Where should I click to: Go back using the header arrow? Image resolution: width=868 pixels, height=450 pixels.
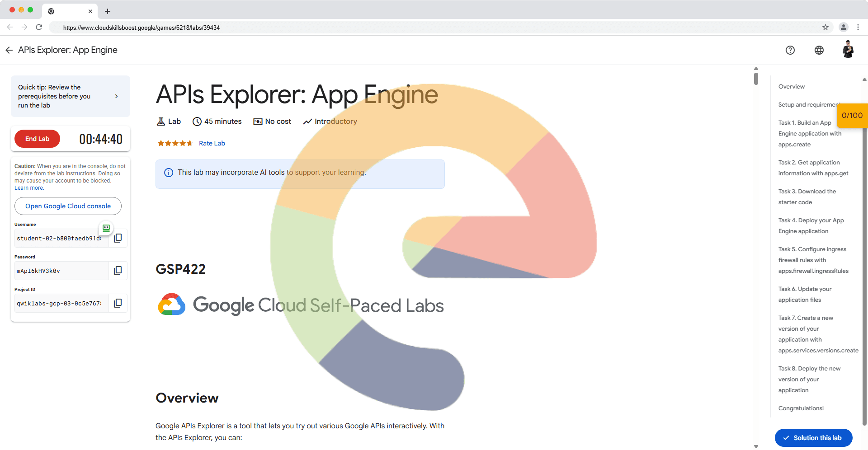pos(9,50)
